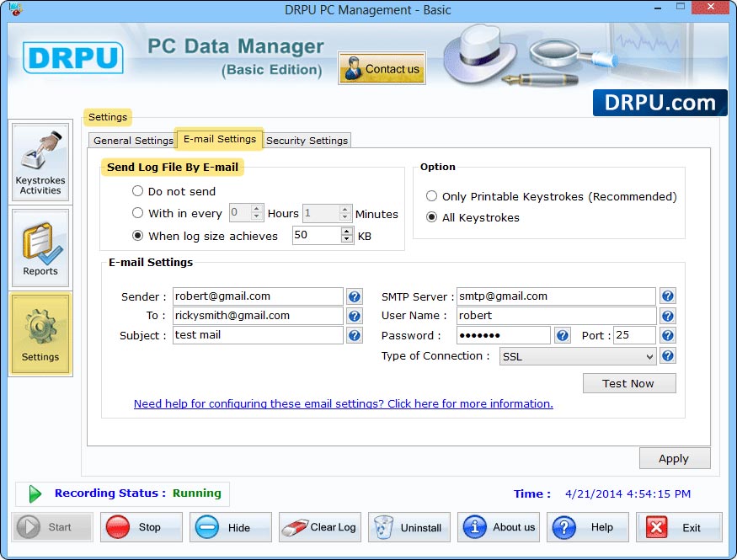The width and height of the screenshot is (737, 560).
Task: Switch to E-mail Settings tab
Action: click(220, 139)
